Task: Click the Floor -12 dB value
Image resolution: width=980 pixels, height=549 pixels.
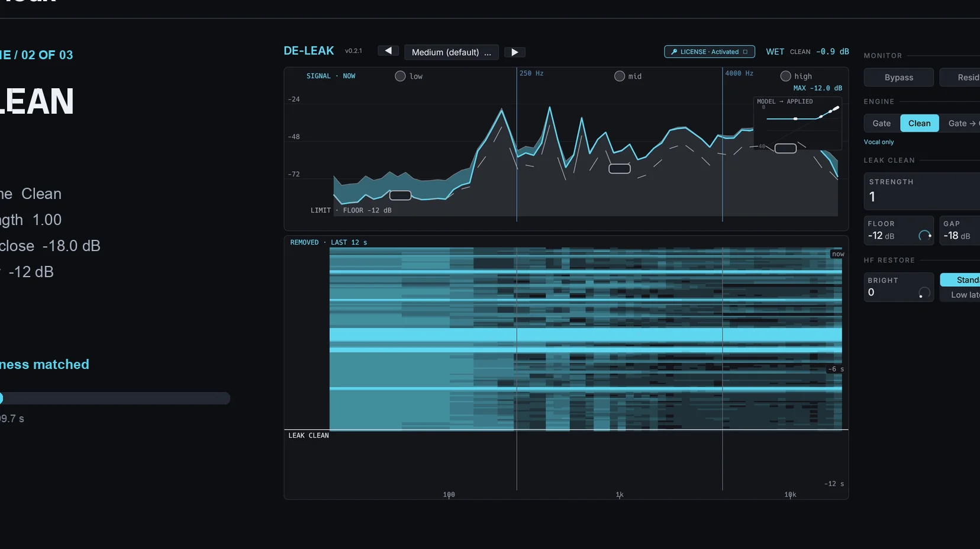Action: click(881, 236)
